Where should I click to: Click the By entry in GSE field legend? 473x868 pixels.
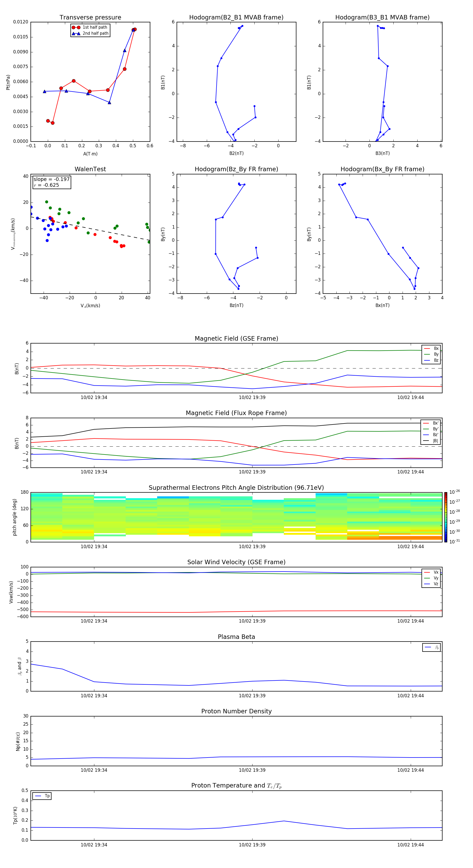point(431,354)
